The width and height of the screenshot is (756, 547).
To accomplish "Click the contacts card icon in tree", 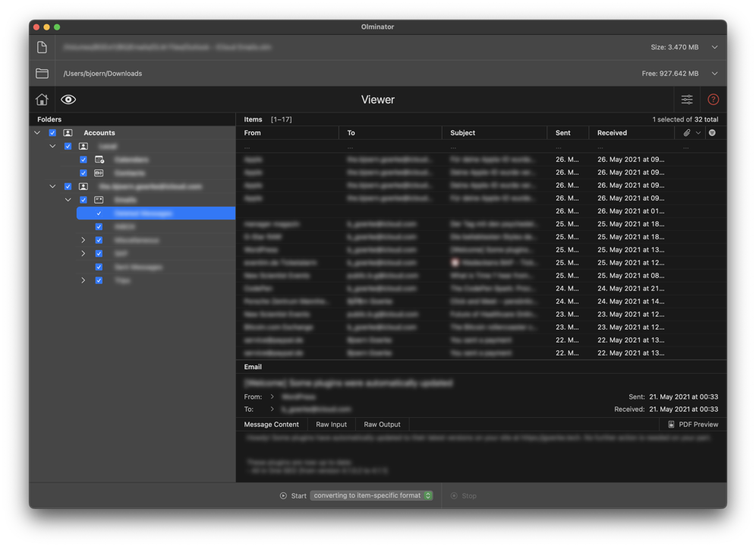I will coord(99,173).
